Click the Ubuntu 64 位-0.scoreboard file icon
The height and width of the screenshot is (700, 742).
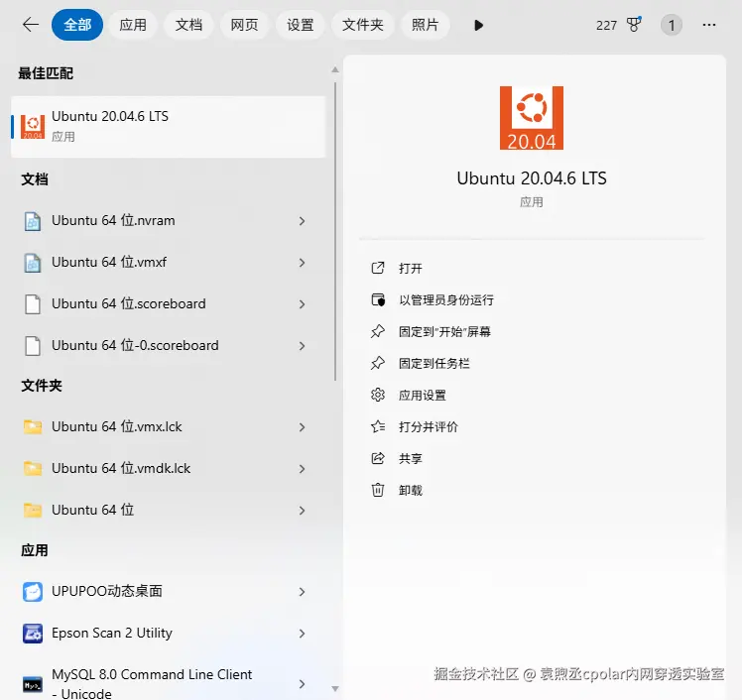(33, 346)
